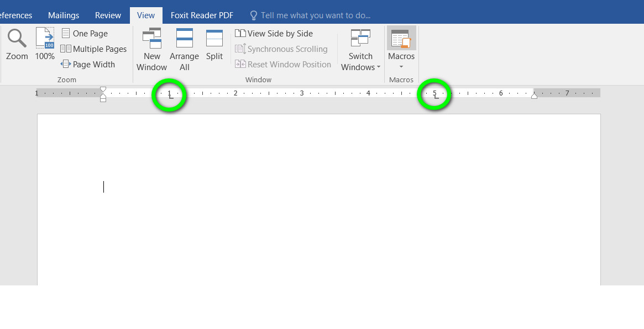Click the Reset Window Position icon
This screenshot has height=329, width=644.
[240, 64]
